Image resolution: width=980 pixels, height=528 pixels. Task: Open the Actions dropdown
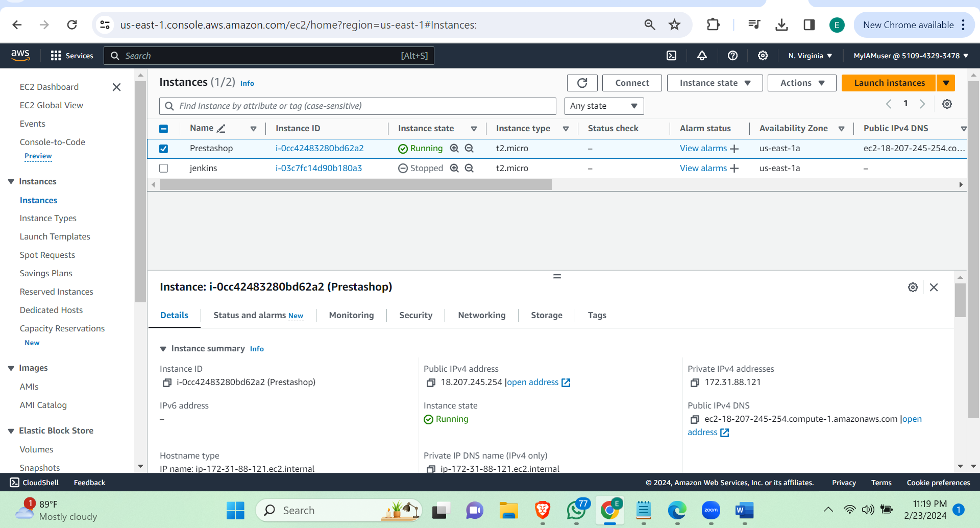802,83
